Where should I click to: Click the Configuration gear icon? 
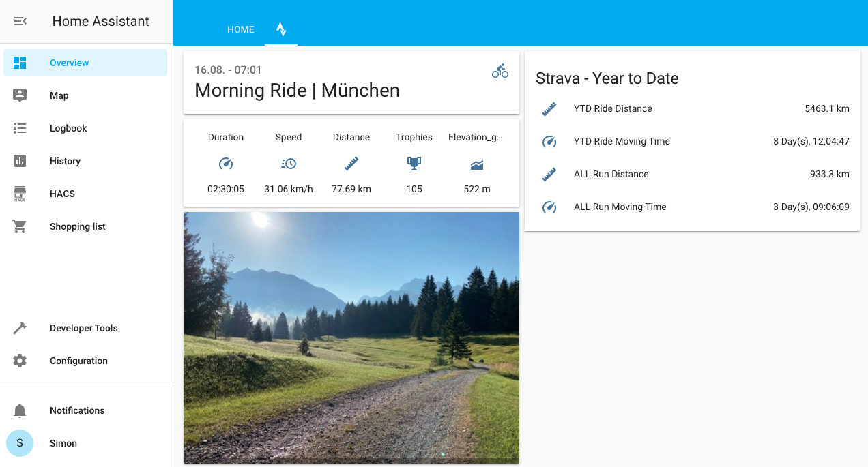coord(20,361)
